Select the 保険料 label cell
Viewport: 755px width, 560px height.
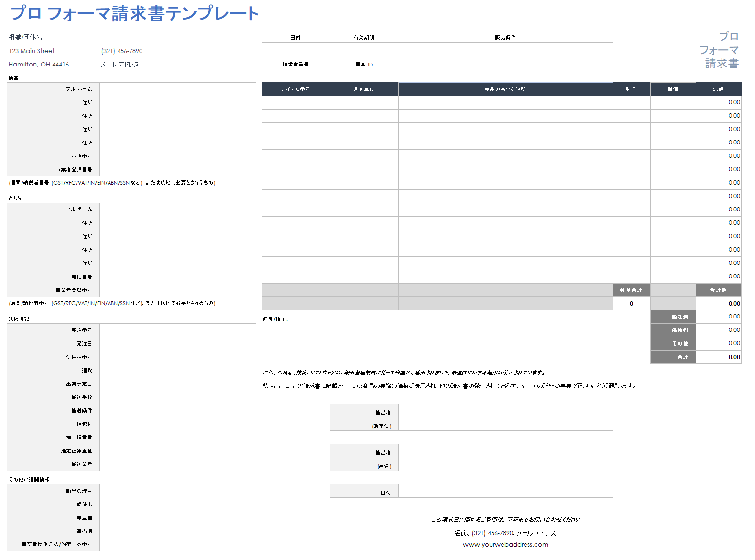(673, 330)
